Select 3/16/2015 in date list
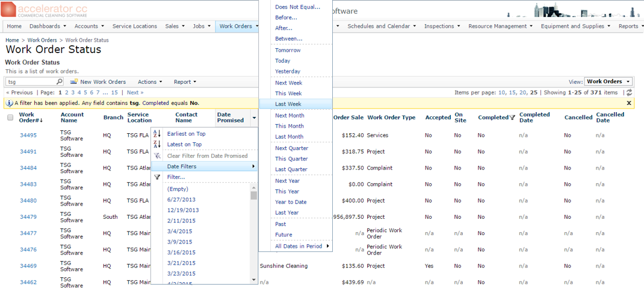The image size is (644, 293). (x=181, y=253)
